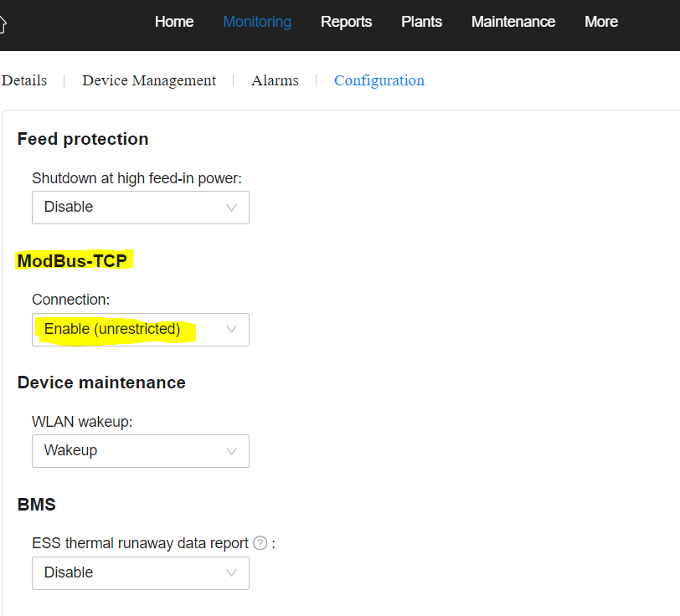Go to Home in top navigation
680x616 pixels.
click(x=174, y=22)
